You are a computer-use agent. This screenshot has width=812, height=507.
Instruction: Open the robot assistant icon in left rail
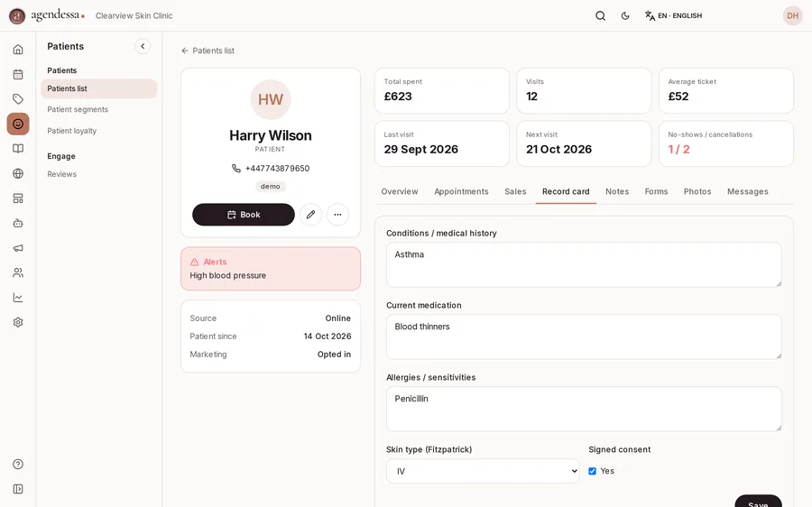(18, 223)
